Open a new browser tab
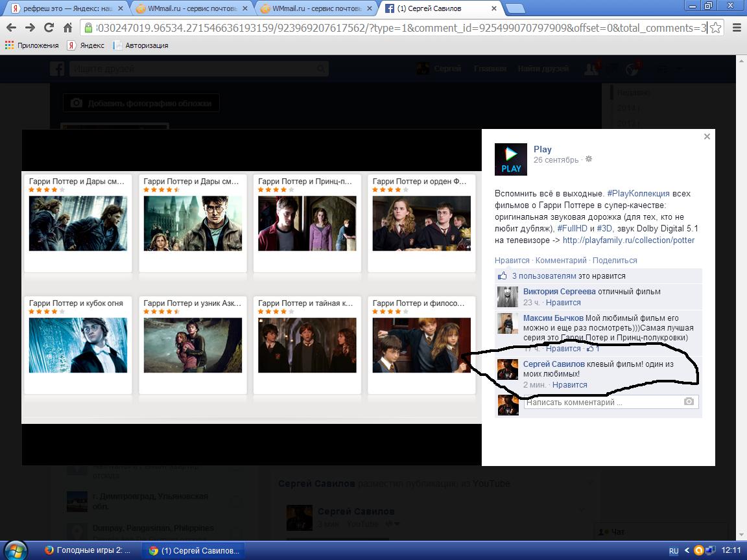 515,8
